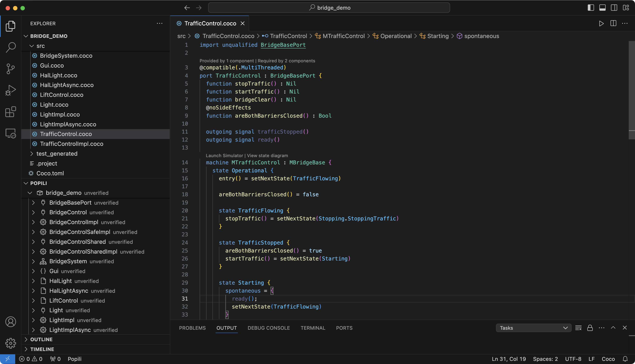635x364 pixels.
Task: Click the Launch Simulator code lens
Action: 224,155
